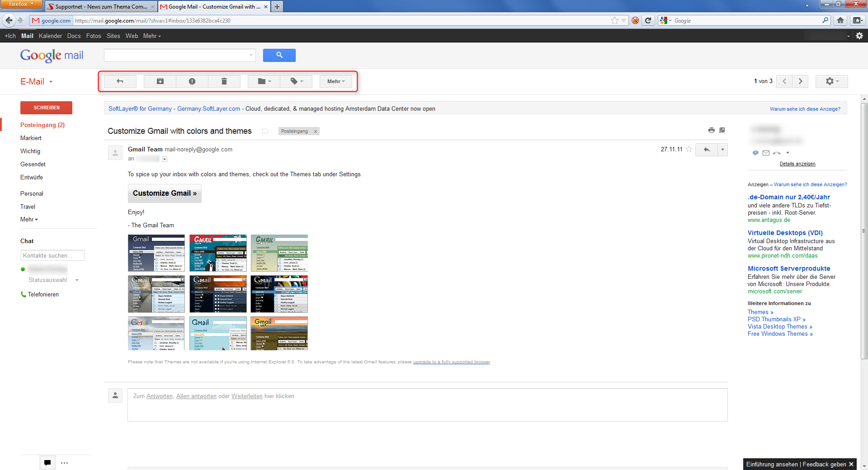Open the Wichtig folder
The height and width of the screenshot is (470, 868).
(30, 151)
